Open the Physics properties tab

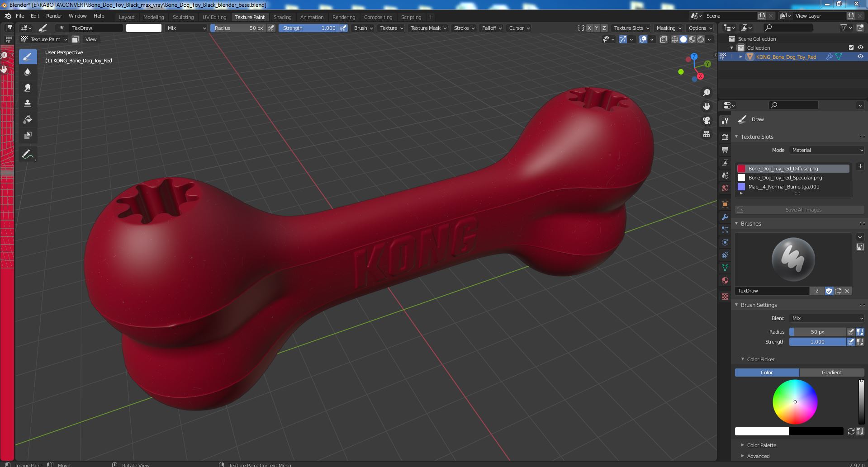point(725,242)
